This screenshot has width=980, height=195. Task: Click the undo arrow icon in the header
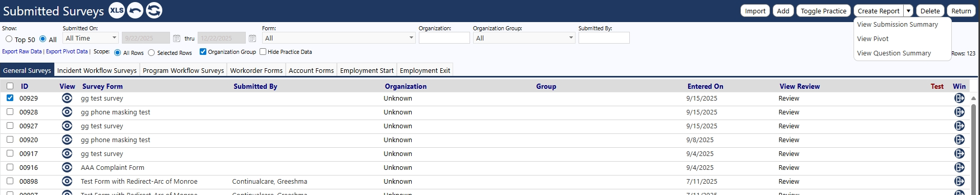click(x=135, y=10)
